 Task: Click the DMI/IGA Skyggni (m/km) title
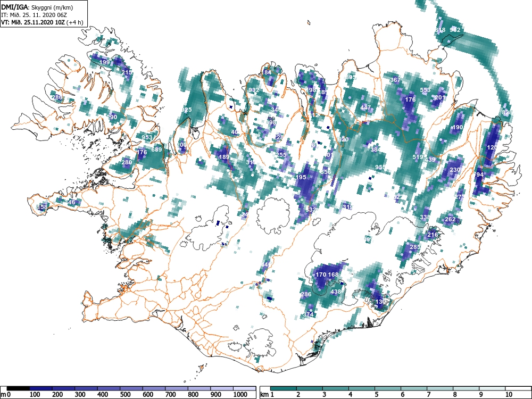tap(37, 7)
